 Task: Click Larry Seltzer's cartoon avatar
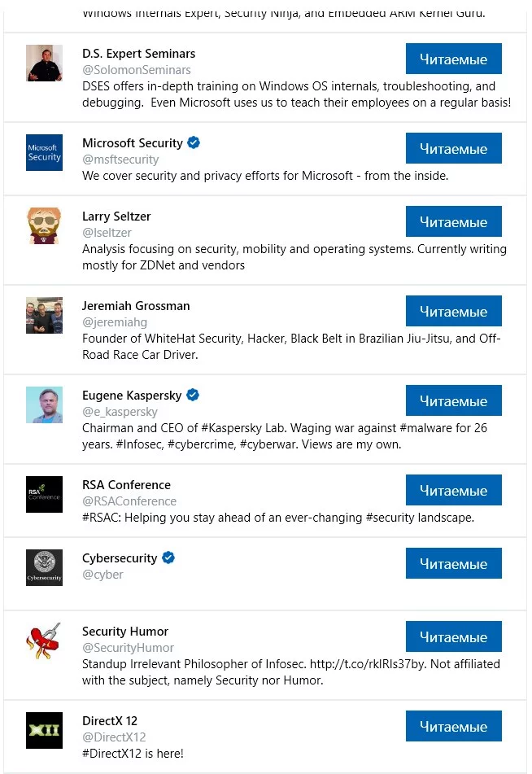click(x=44, y=225)
